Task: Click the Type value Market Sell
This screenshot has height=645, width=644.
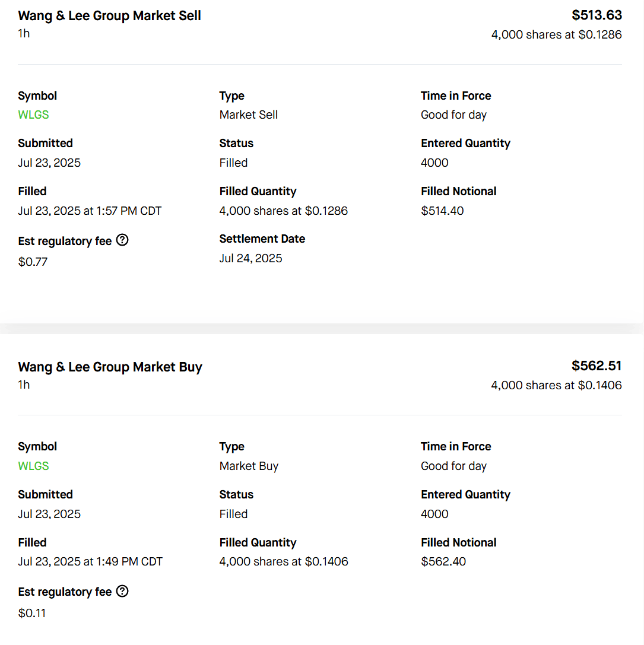Action: click(248, 115)
